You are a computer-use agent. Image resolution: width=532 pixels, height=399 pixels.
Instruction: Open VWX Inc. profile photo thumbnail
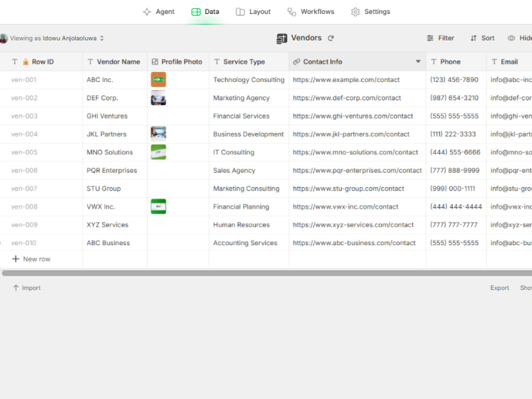[x=159, y=206]
